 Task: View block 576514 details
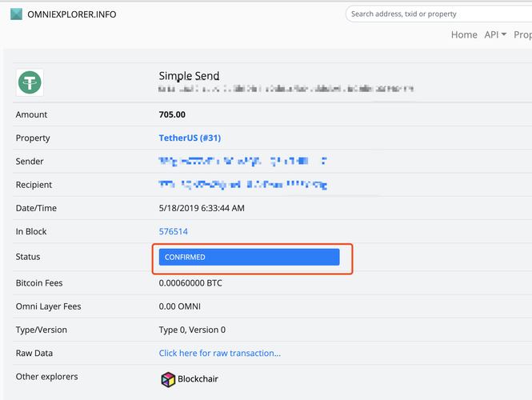click(x=174, y=231)
